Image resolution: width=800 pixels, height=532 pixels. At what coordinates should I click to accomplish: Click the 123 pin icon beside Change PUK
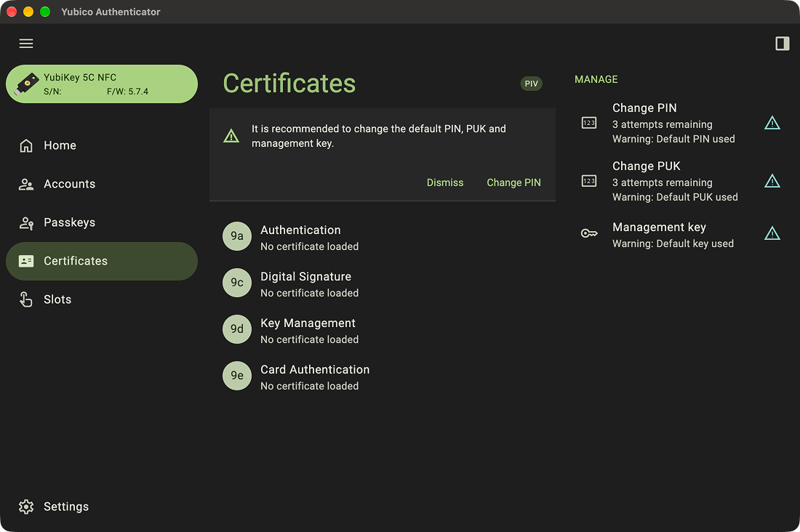click(589, 181)
